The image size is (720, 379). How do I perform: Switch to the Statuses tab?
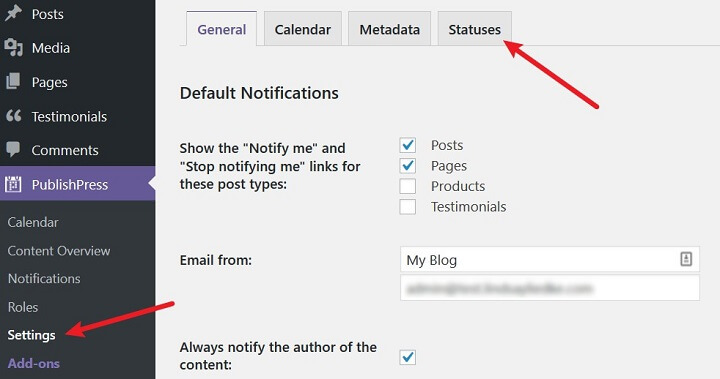pos(474,29)
